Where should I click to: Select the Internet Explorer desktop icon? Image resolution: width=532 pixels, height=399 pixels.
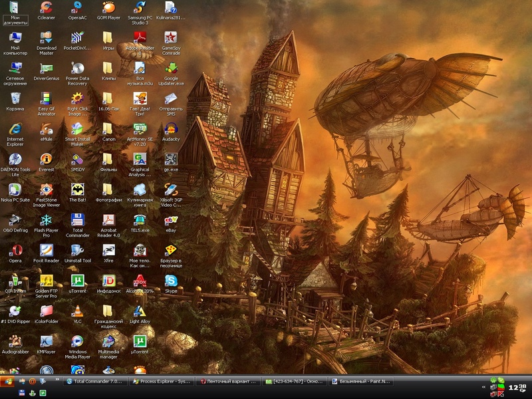pyautogui.click(x=15, y=129)
